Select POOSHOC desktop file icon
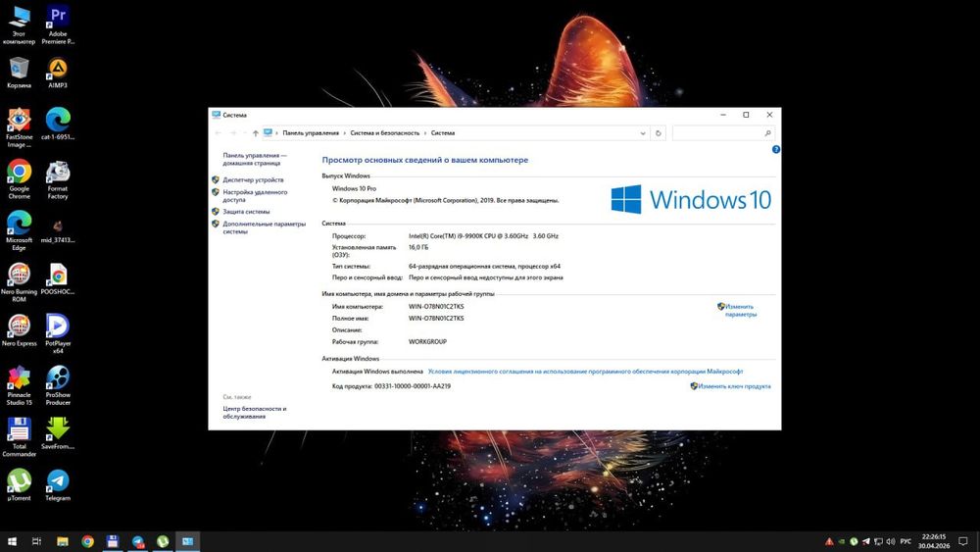 click(58, 278)
